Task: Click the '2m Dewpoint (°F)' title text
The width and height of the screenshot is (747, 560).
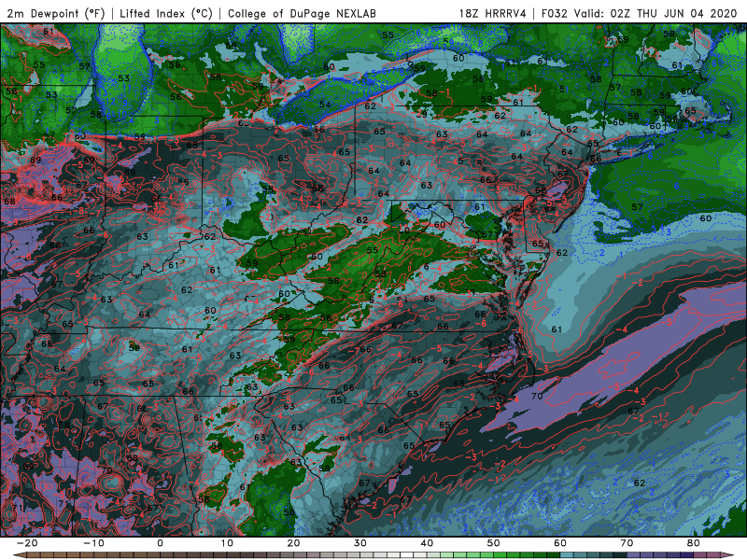Action: [55, 13]
